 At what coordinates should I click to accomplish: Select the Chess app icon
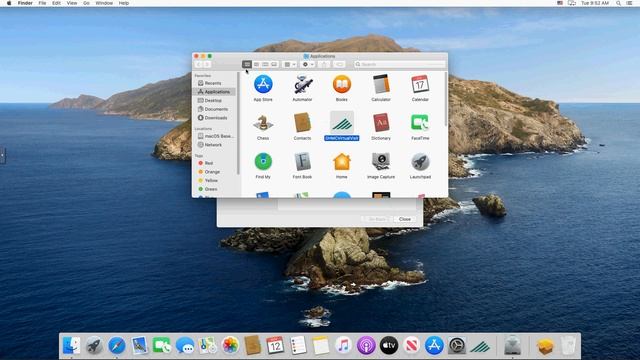pyautogui.click(x=263, y=123)
